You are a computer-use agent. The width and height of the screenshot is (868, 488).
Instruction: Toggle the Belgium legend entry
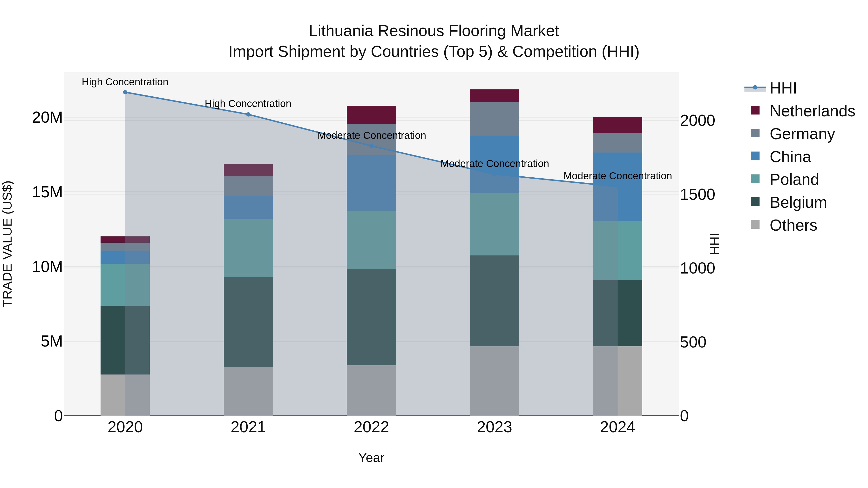click(788, 202)
